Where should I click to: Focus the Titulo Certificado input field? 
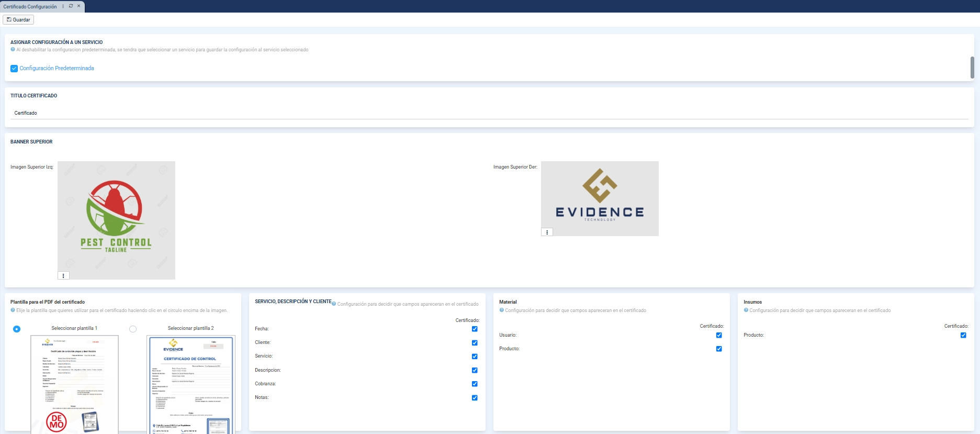489,113
